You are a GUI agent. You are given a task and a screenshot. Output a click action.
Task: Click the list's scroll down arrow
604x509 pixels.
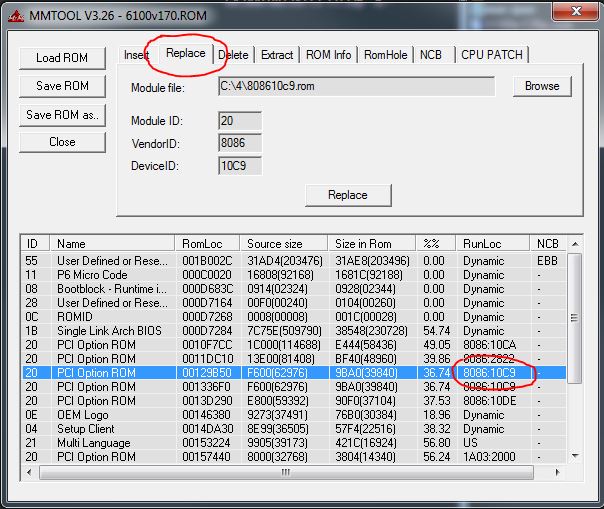tap(575, 456)
